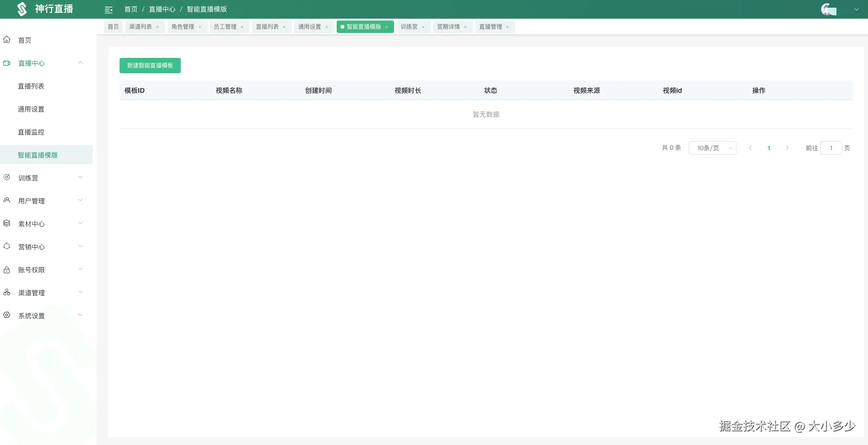This screenshot has height=445, width=868.
Task: Click the 创建时间 column header
Action: [x=319, y=90]
